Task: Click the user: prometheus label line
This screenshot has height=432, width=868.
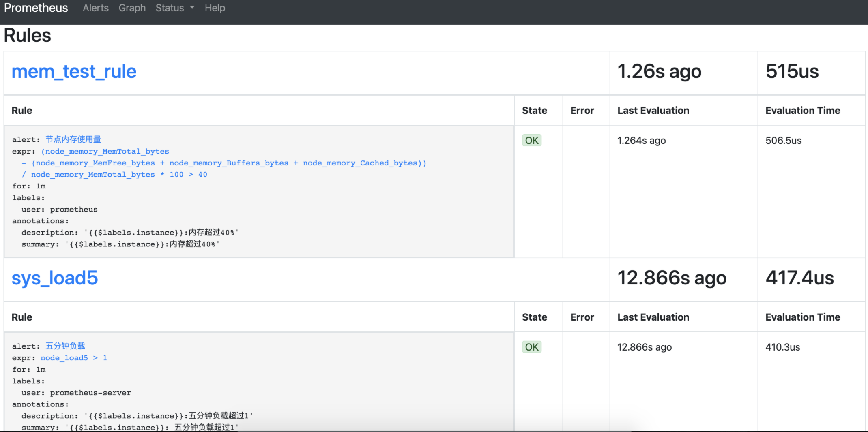Action: tap(60, 210)
